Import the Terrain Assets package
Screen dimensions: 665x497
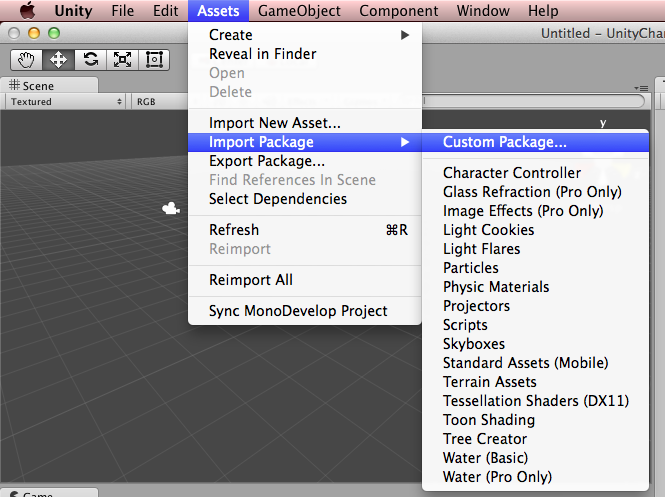pos(535,382)
